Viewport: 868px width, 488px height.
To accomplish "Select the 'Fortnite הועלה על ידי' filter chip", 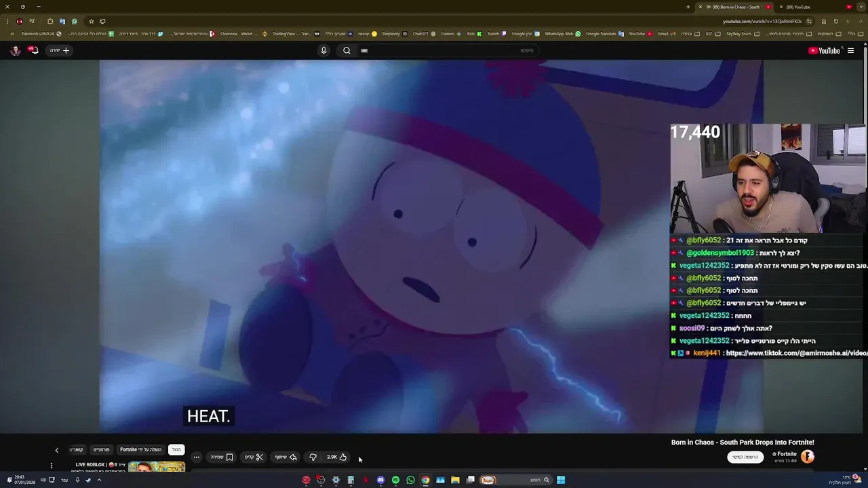I will pyautogui.click(x=141, y=449).
